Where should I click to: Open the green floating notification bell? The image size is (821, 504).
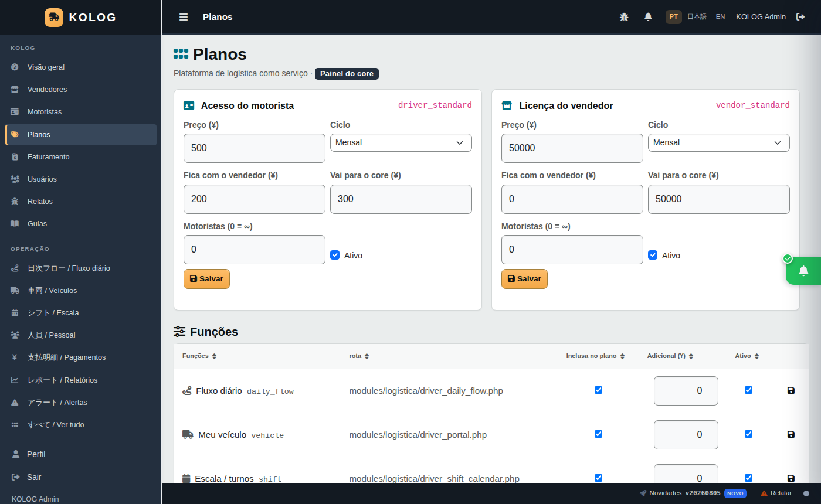[x=803, y=270]
